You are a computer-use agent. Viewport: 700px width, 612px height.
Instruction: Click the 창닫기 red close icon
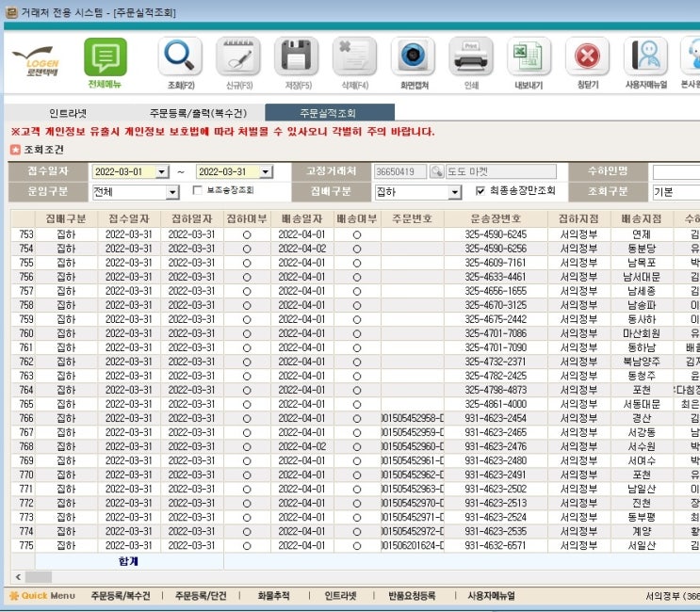coord(587,57)
